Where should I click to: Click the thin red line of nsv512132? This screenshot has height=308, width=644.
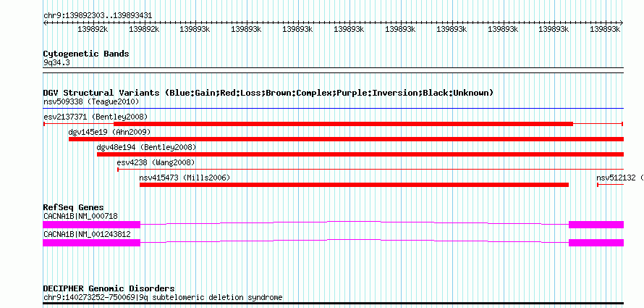click(610, 185)
